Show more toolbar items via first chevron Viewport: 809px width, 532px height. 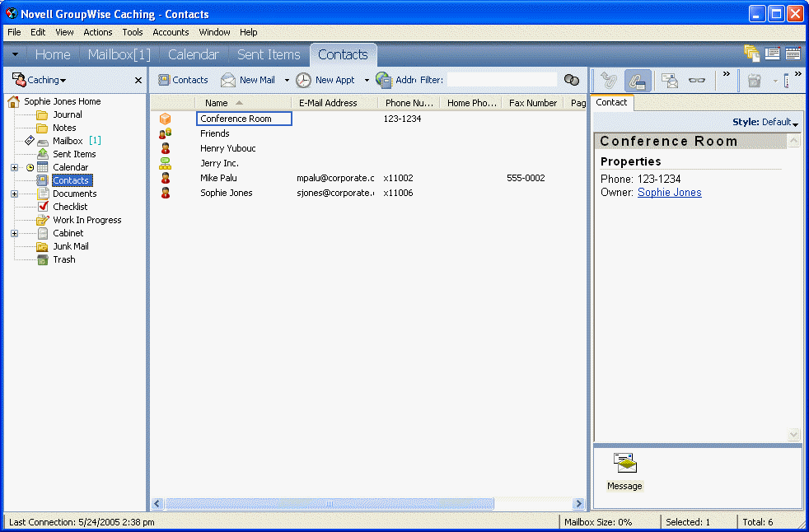727,74
